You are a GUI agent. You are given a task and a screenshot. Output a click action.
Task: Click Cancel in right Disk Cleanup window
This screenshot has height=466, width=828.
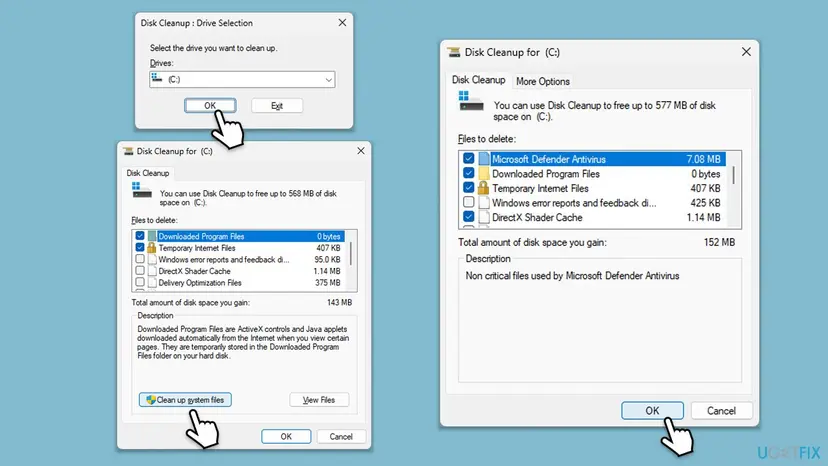coord(721,411)
